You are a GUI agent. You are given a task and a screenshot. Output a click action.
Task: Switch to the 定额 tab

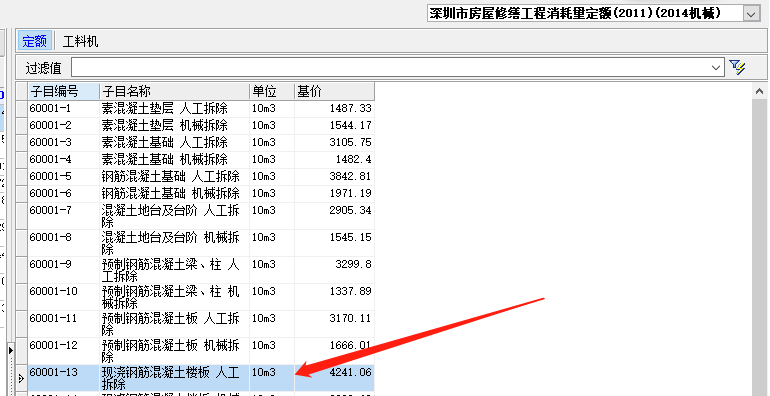pyautogui.click(x=34, y=41)
